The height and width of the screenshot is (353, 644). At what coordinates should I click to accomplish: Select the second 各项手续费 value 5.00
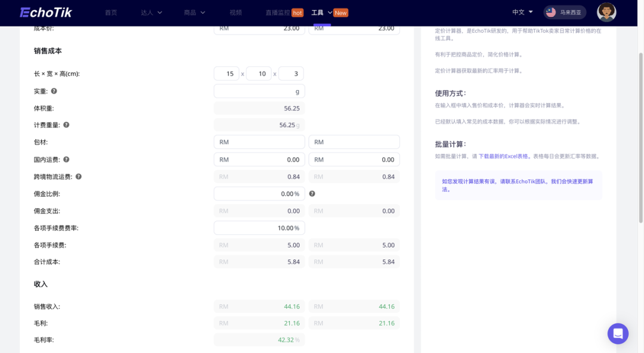[388, 245]
